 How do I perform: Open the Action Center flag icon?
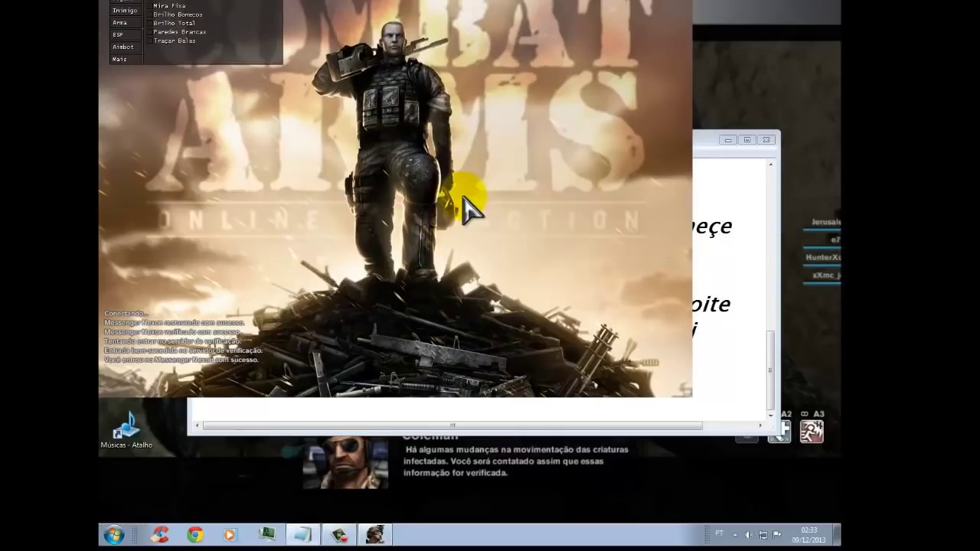coord(777,534)
